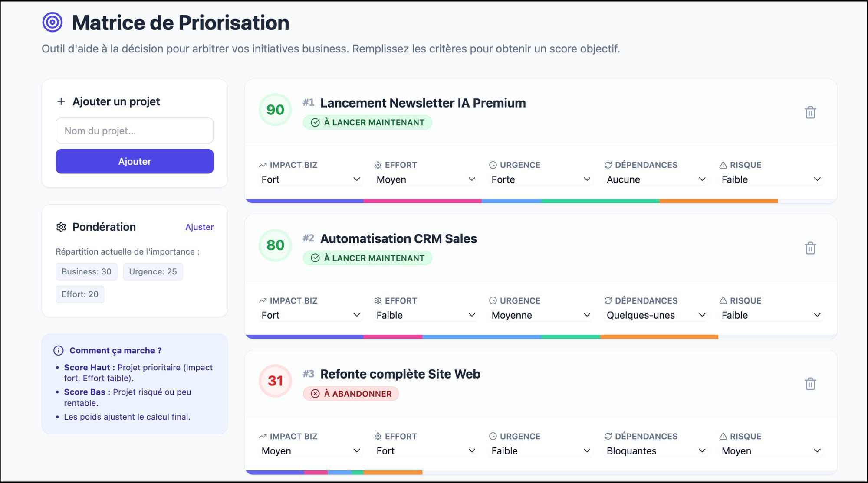Click trash icon for Automatisation CRM Sales
Image resolution: width=868 pixels, height=483 pixels.
810,248
